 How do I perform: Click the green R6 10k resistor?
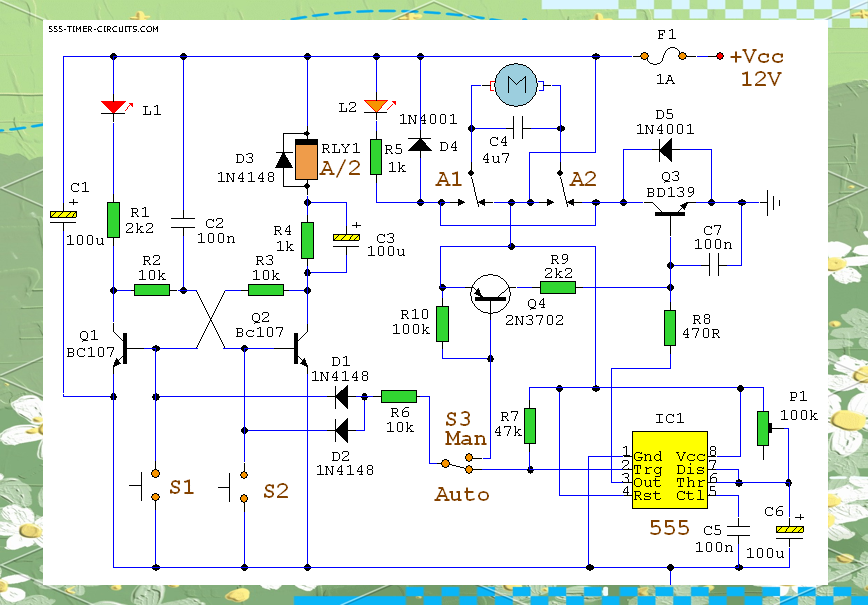coord(399,397)
